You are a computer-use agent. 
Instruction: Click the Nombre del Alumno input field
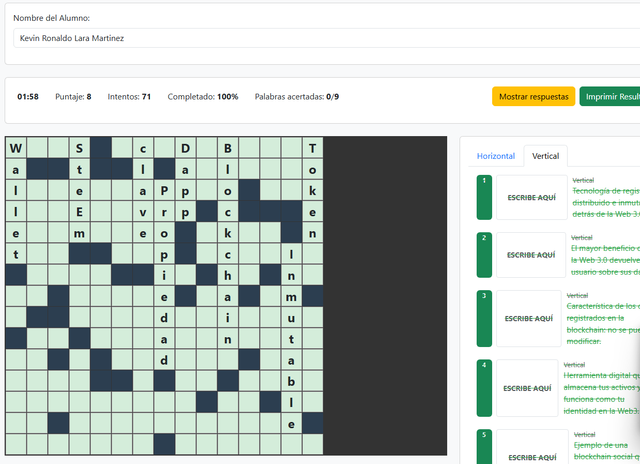[x=327, y=38]
